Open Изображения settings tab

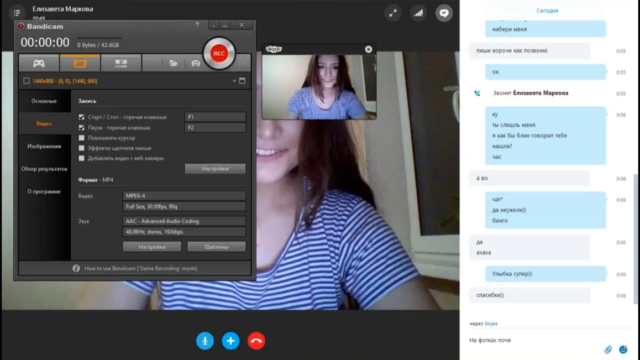(44, 146)
